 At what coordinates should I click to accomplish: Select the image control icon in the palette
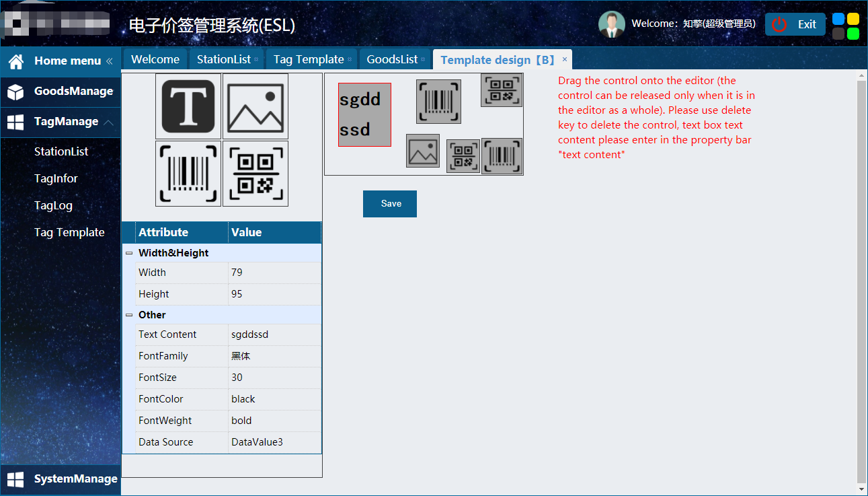pyautogui.click(x=255, y=106)
